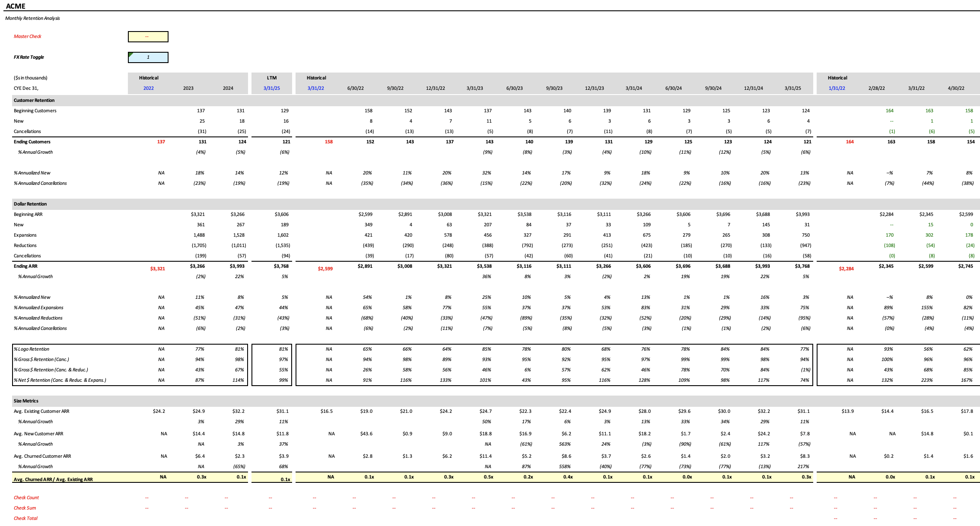The image size is (980, 526).
Task: Select the Master Check yellow status cell
Action: pyautogui.click(x=148, y=37)
